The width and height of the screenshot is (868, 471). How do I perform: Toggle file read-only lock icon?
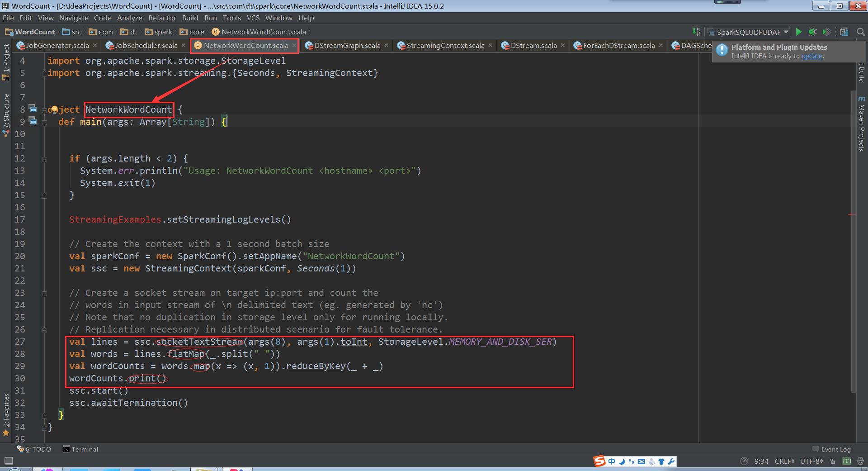(x=833, y=461)
